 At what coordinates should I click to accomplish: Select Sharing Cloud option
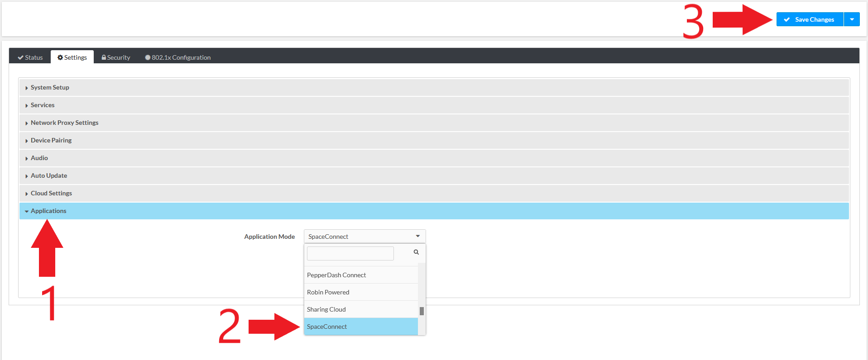coord(361,309)
